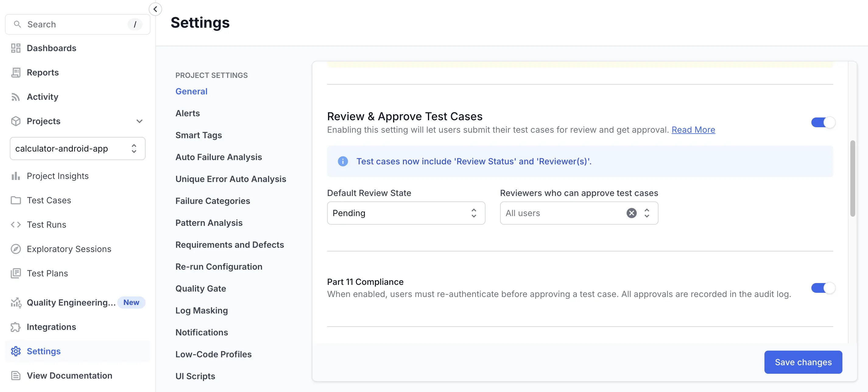868x392 pixels.
Task: Follow the Read More link
Action: [x=693, y=130]
